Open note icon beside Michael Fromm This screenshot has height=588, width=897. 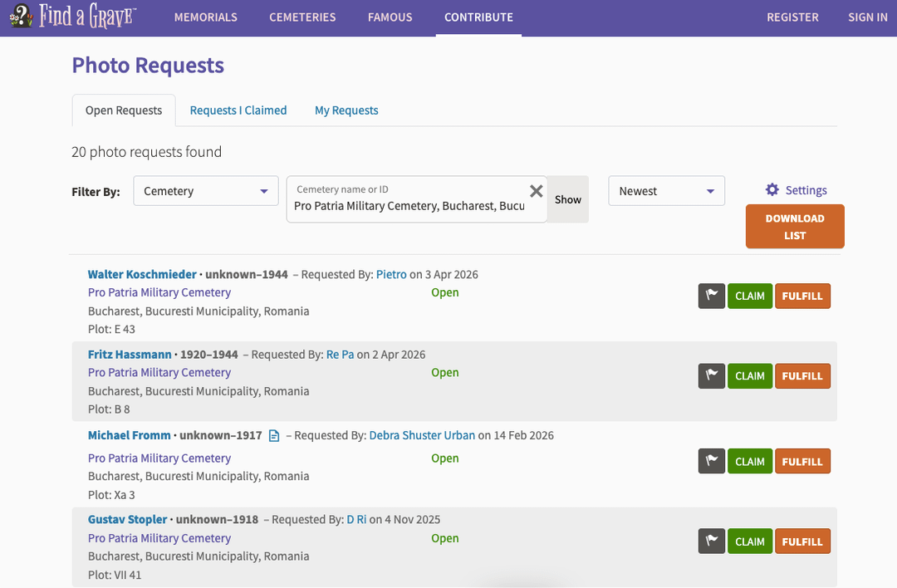pos(274,436)
